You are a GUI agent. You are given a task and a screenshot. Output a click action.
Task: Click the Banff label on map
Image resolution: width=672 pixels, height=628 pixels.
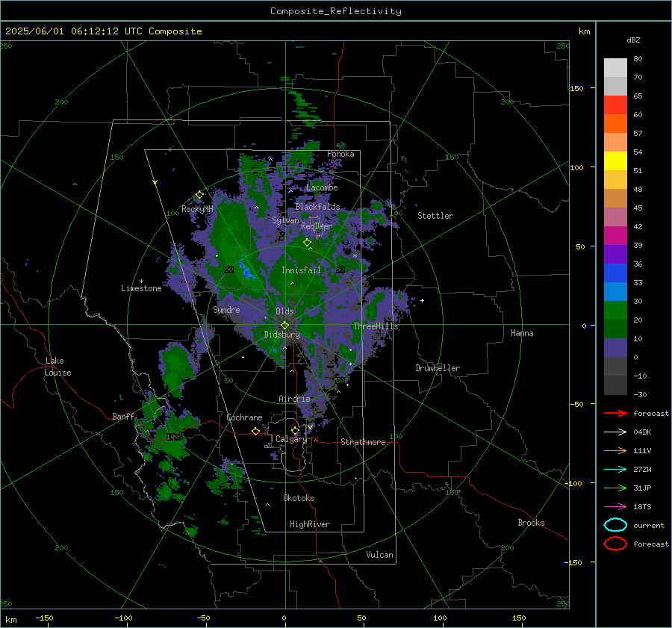tap(123, 417)
